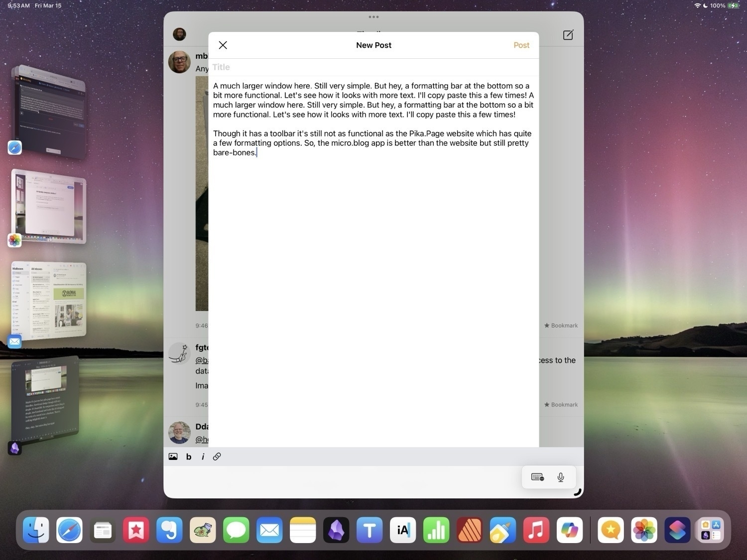This screenshot has height=560, width=747.
Task: Tap Post to publish the entry
Action: 521,45
